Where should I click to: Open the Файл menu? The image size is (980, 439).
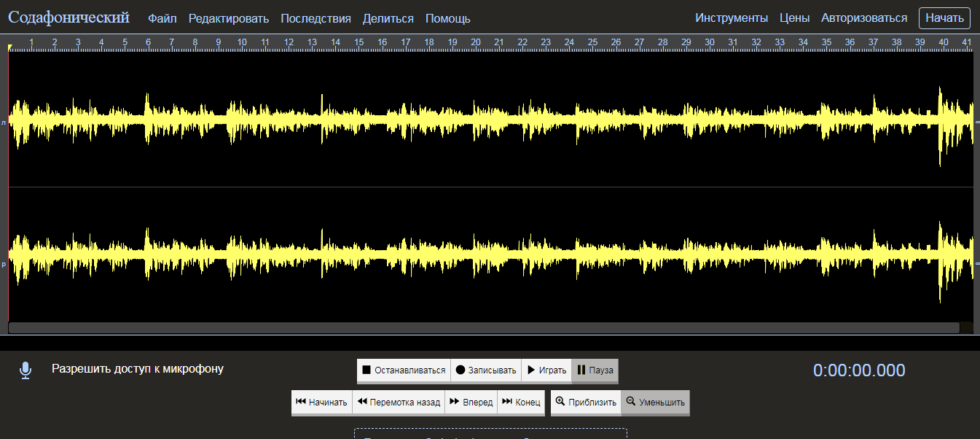coord(162,19)
